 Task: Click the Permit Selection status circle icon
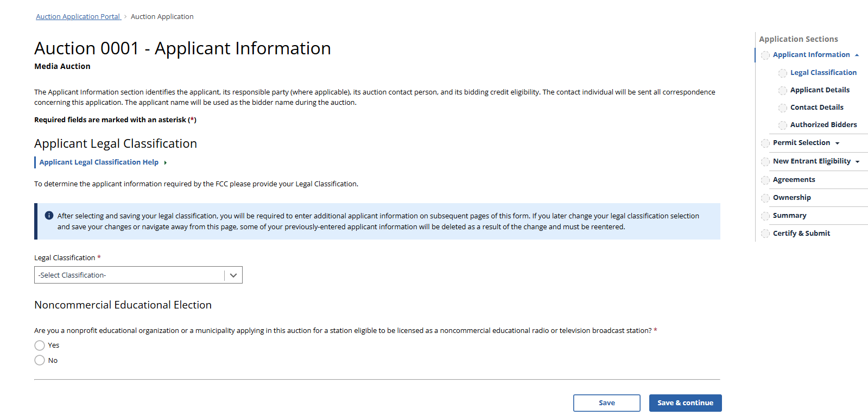point(765,143)
